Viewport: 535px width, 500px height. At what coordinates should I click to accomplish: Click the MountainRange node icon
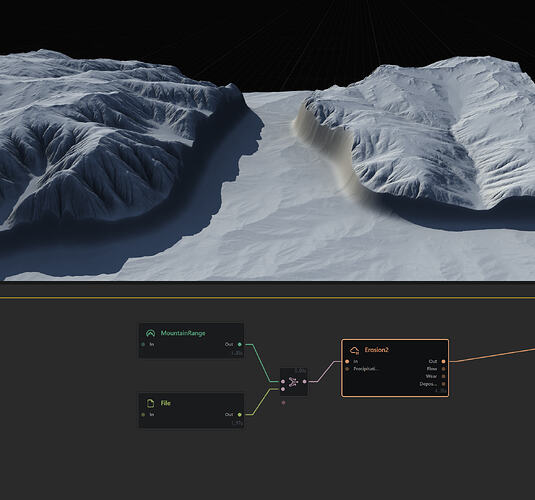(x=150, y=333)
